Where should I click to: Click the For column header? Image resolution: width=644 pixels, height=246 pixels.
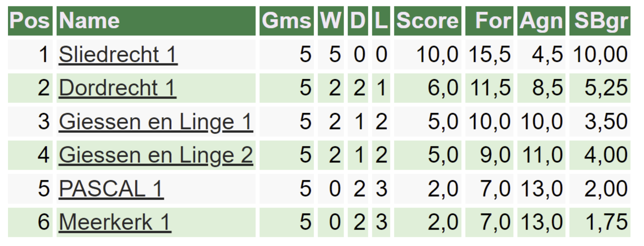[489, 21]
